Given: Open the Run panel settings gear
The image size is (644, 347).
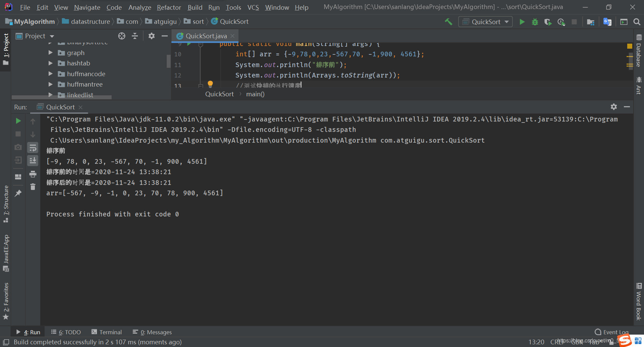Looking at the screenshot, I should click(614, 107).
